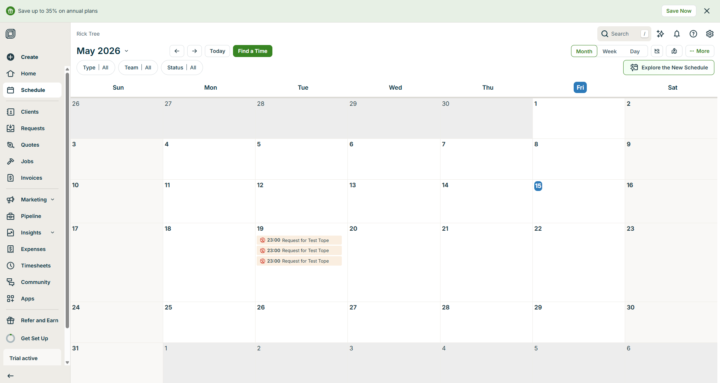The height and width of the screenshot is (383, 720).
Task: Click the Find a Time button
Action: (253, 51)
